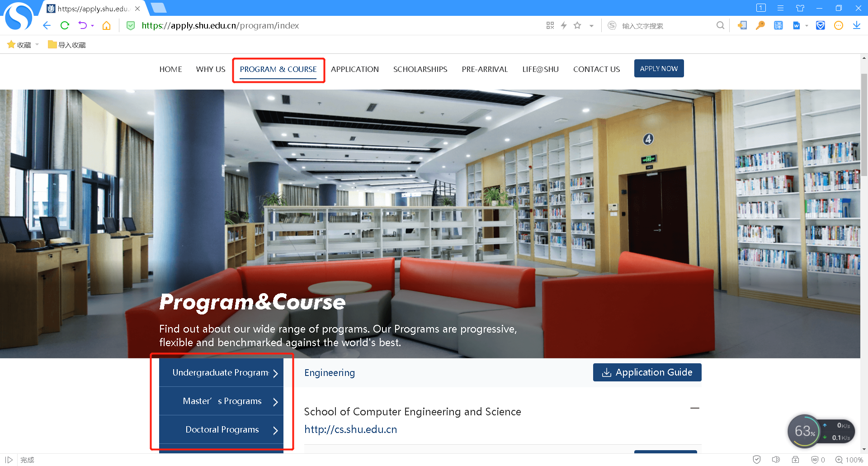Click the APPLY NOW button
868x466 pixels.
[x=659, y=68]
